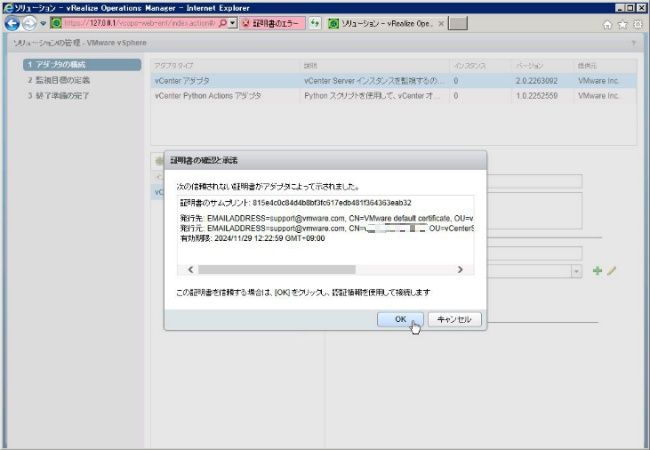Click the 発行先 EMAILADDRESS certificate line
This screenshot has height=450, width=650.
pos(327,218)
